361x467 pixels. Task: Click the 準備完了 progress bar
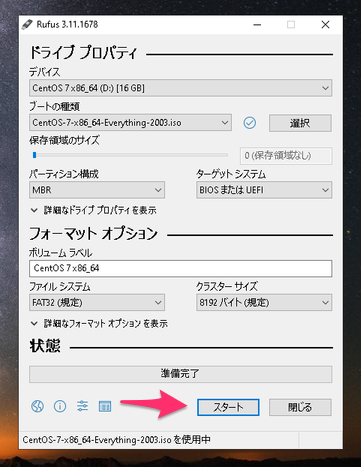click(181, 374)
